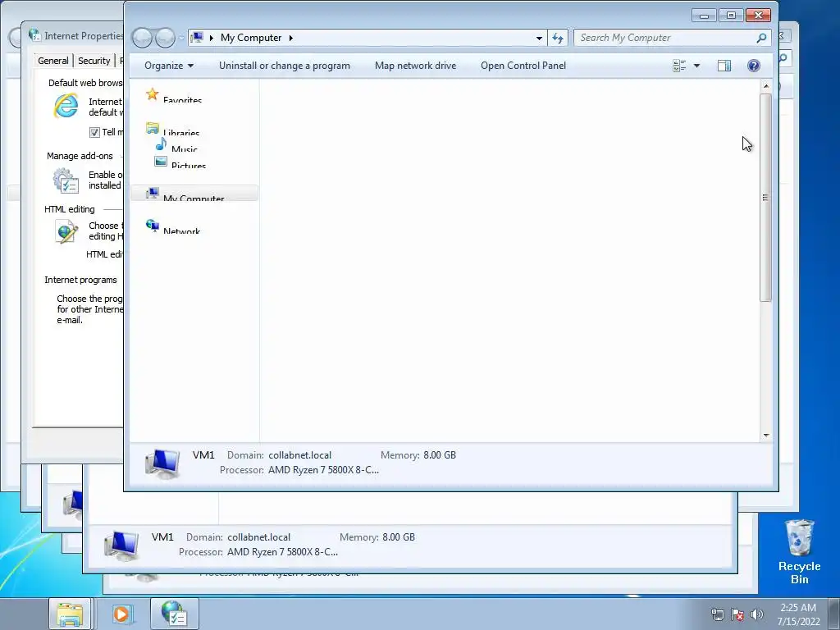Click the scrollbar down arrow in My Computer
The width and height of the screenshot is (840, 630).
[x=765, y=436]
